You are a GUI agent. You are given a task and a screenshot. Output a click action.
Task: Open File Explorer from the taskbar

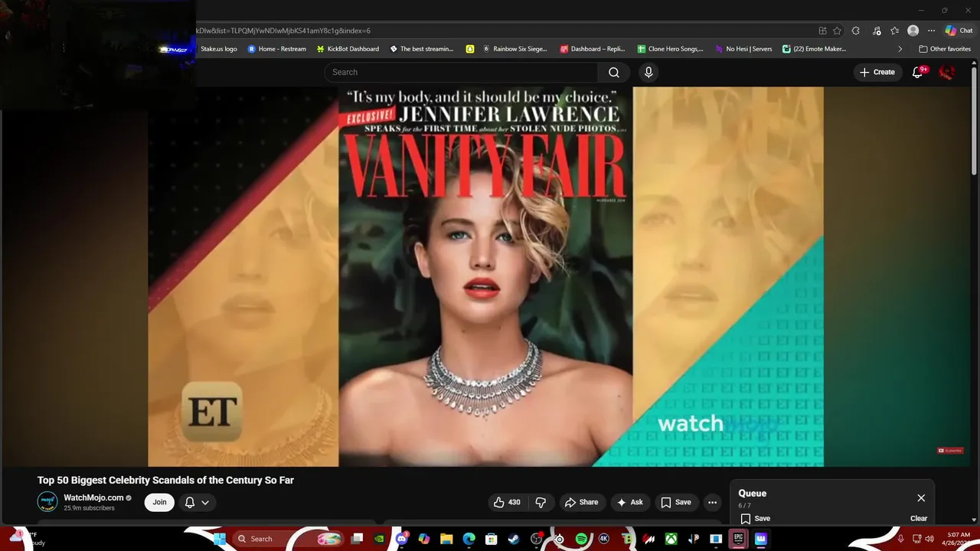coord(446,539)
